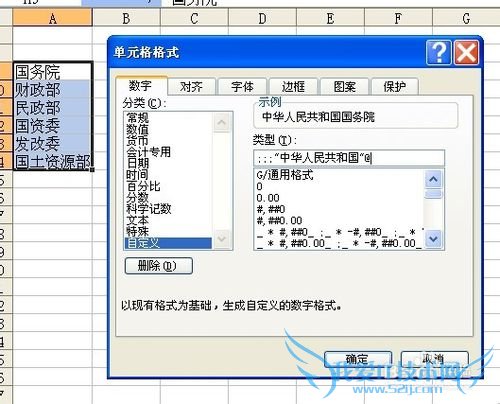Click category list scroll down arrow
Viewport: 500px width, 404px height.
click(222, 239)
